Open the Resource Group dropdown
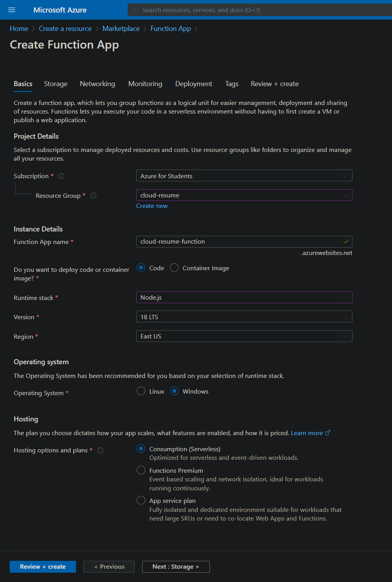Screen dimensions: 392x582 click(x=244, y=195)
